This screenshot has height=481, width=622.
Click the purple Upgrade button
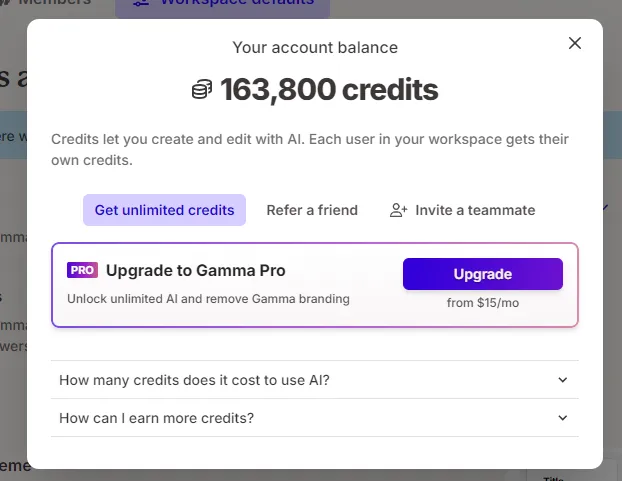click(483, 274)
